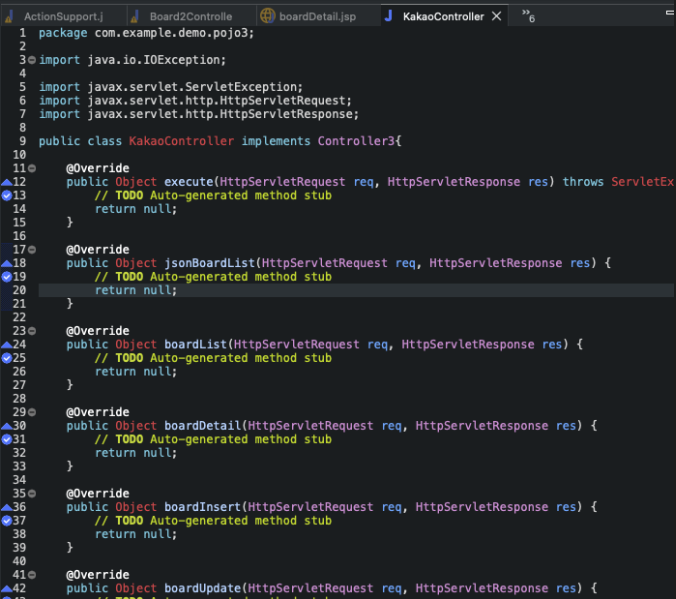Image resolution: width=676 pixels, height=599 pixels.
Task: Click the Java file icon of KakaoController tab
Action: 388,16
